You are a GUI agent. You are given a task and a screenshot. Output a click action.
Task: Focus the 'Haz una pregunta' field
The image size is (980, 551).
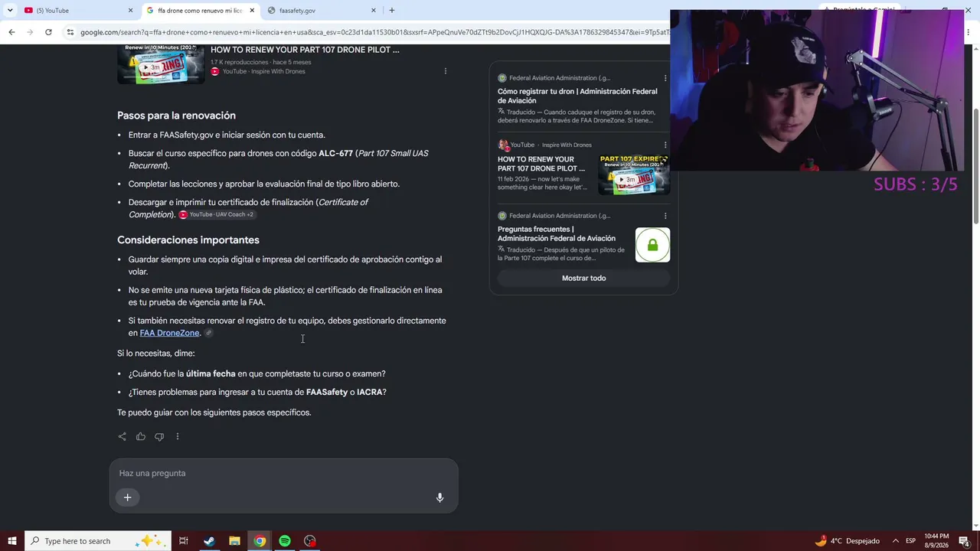(283, 473)
